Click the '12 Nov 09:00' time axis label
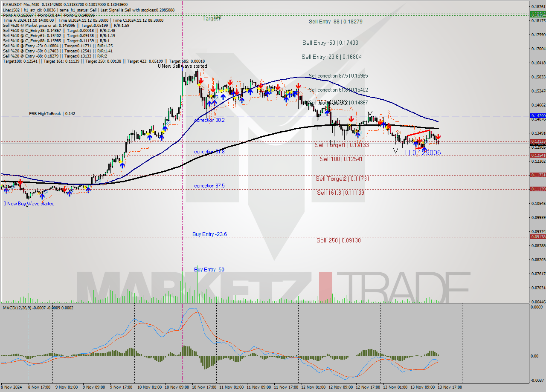Image resolution: width=546 pixels, height=392 pixels. tap(340, 387)
